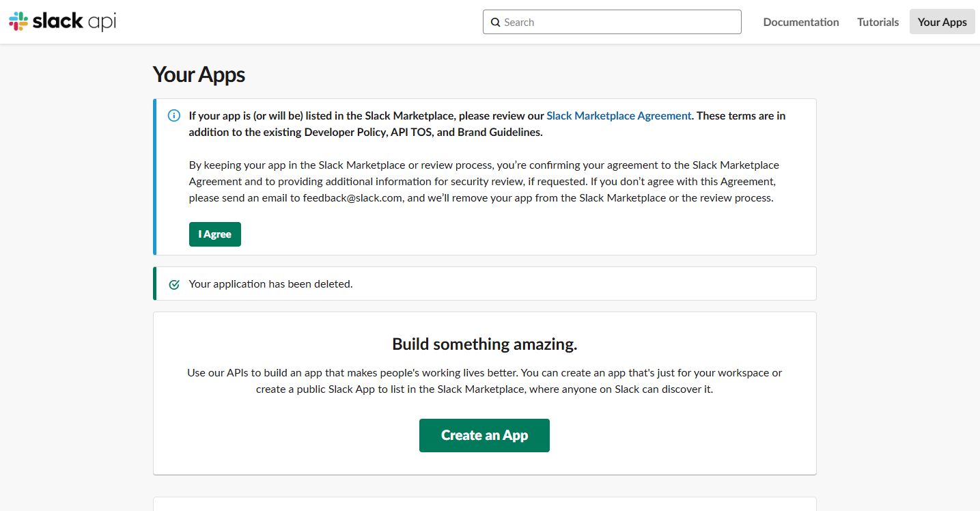The height and width of the screenshot is (511, 980).
Task: Click the green checkmark icon in deletion notice
Action: point(174,284)
